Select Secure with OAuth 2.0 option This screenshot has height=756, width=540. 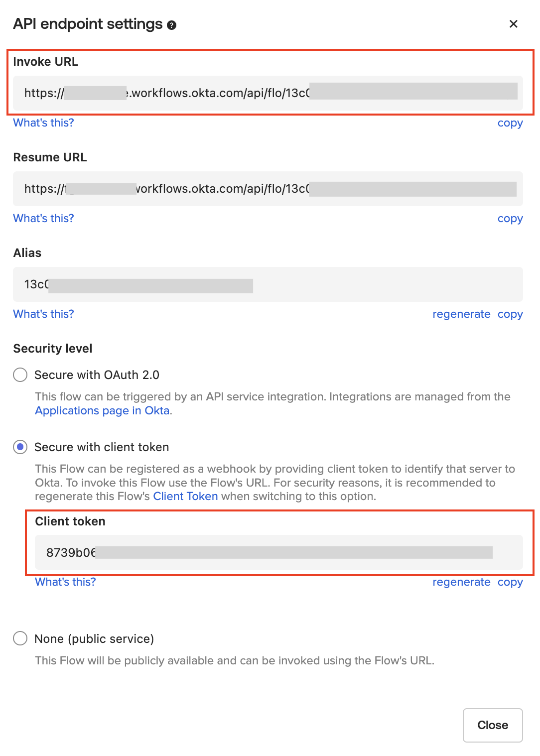20,375
